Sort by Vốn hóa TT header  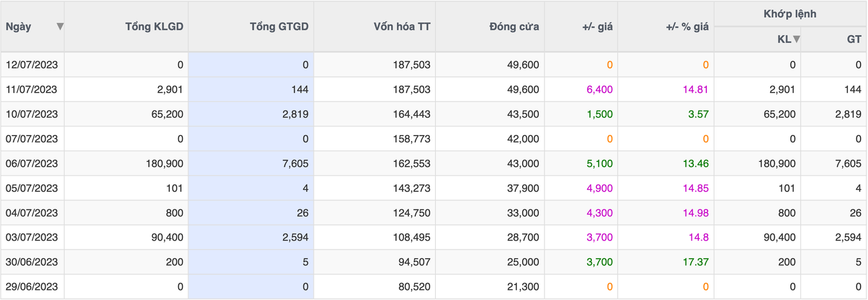click(402, 27)
